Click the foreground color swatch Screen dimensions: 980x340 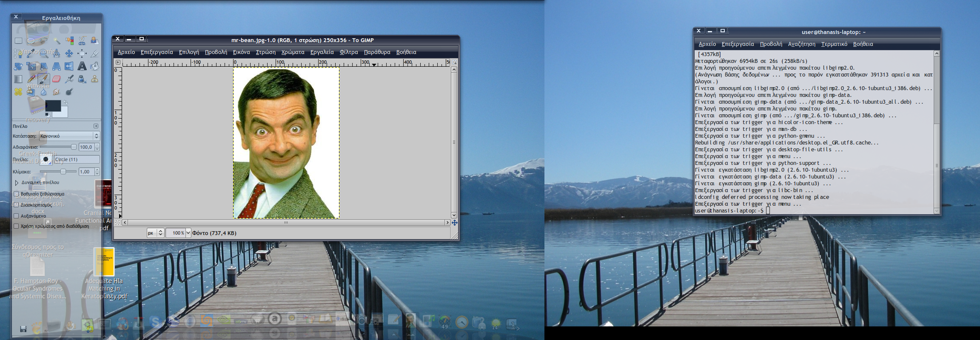tap(53, 105)
